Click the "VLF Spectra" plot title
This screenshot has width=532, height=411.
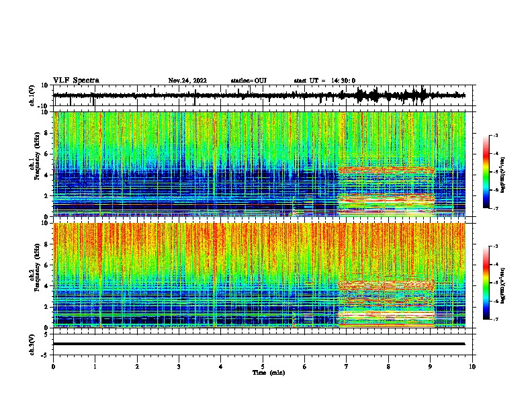(76, 81)
